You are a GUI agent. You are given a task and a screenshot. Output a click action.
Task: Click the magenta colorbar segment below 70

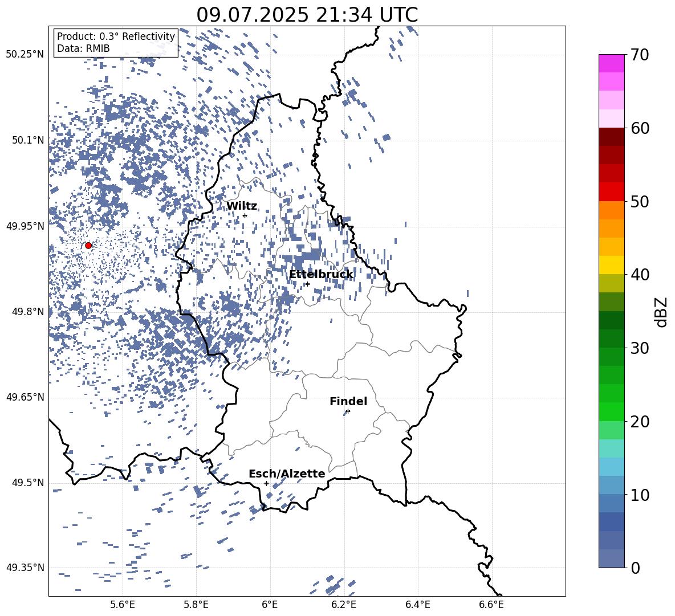611,63
